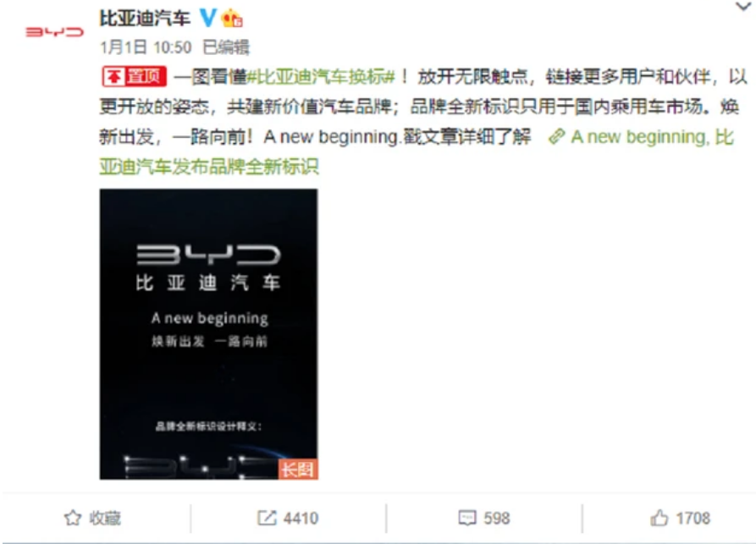Viewport: 756px width, 544px height.
Task: Click the chain link icon before article
Action: point(556,136)
